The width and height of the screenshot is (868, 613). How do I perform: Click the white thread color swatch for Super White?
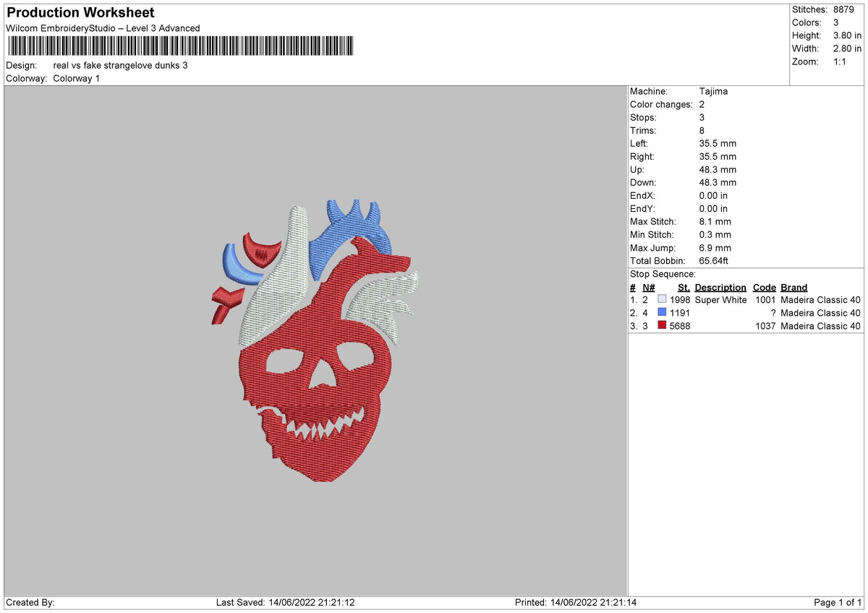662,299
